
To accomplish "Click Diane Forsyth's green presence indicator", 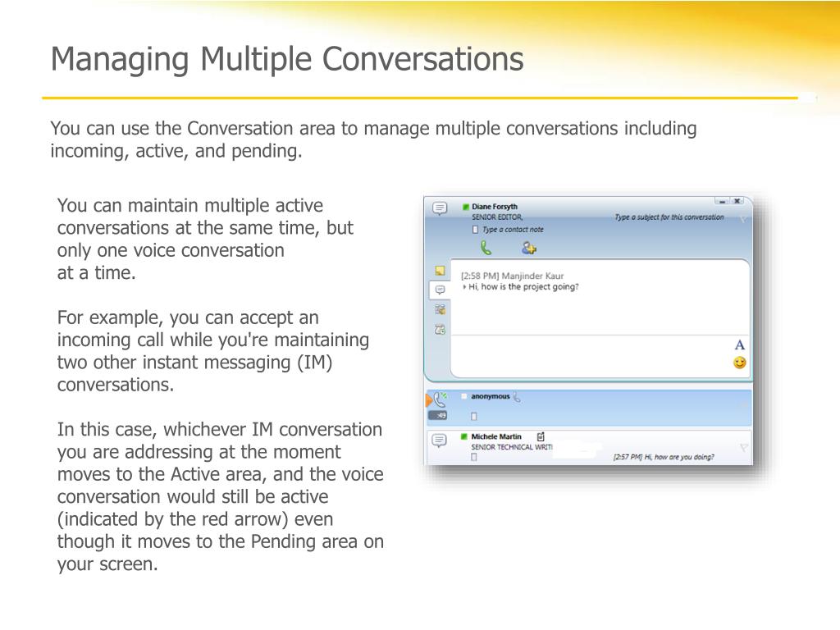I will click(x=466, y=207).
